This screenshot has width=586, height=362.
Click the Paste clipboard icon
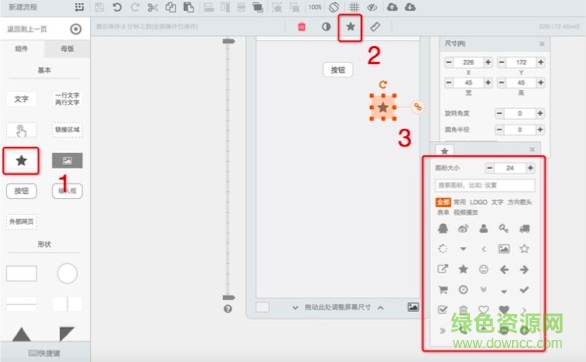tap(189, 7)
